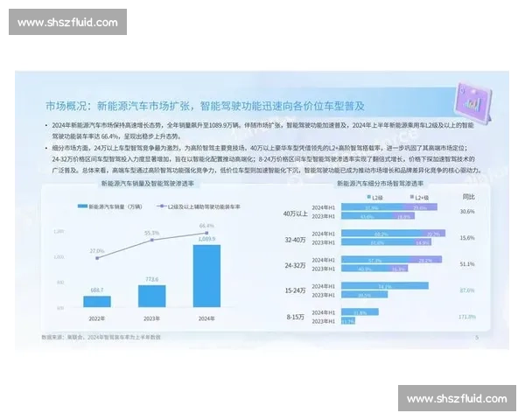
Task: Select the tall 2024年 sales bar
Action: [206, 276]
